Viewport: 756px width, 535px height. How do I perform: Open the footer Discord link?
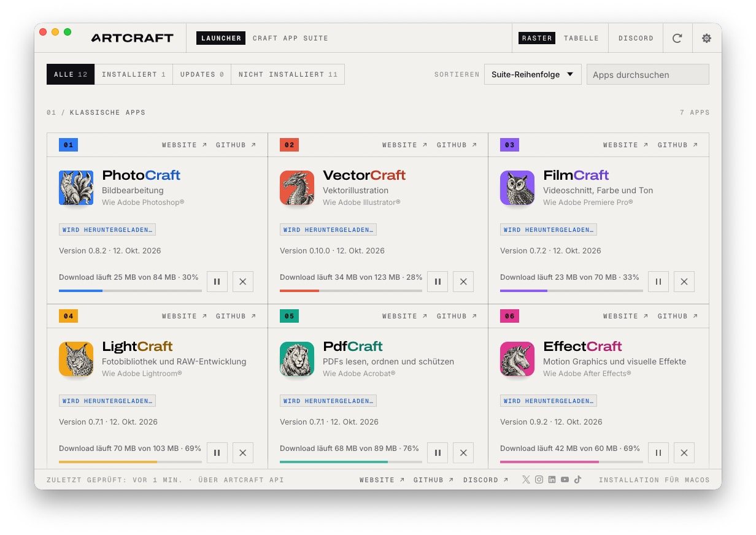click(x=486, y=480)
